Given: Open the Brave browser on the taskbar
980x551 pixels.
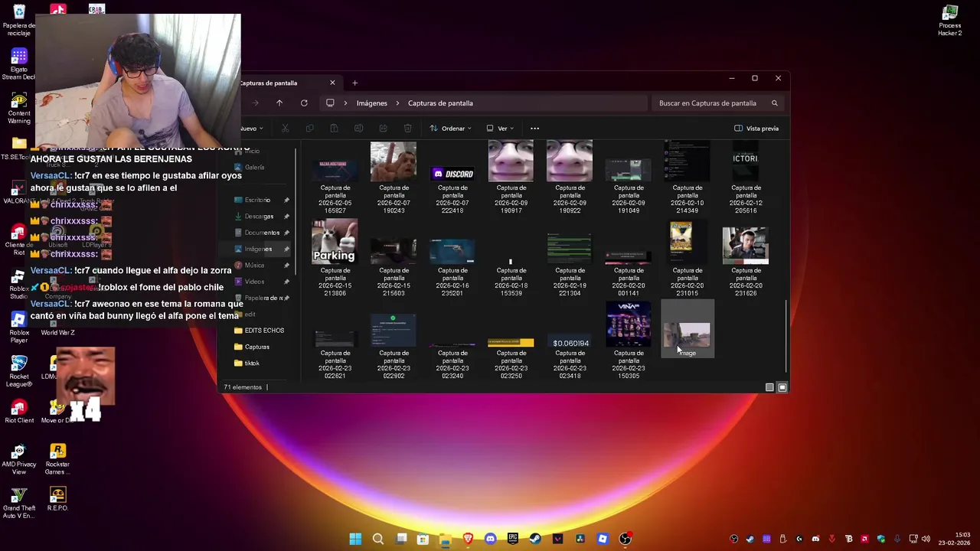Looking at the screenshot, I should (468, 539).
